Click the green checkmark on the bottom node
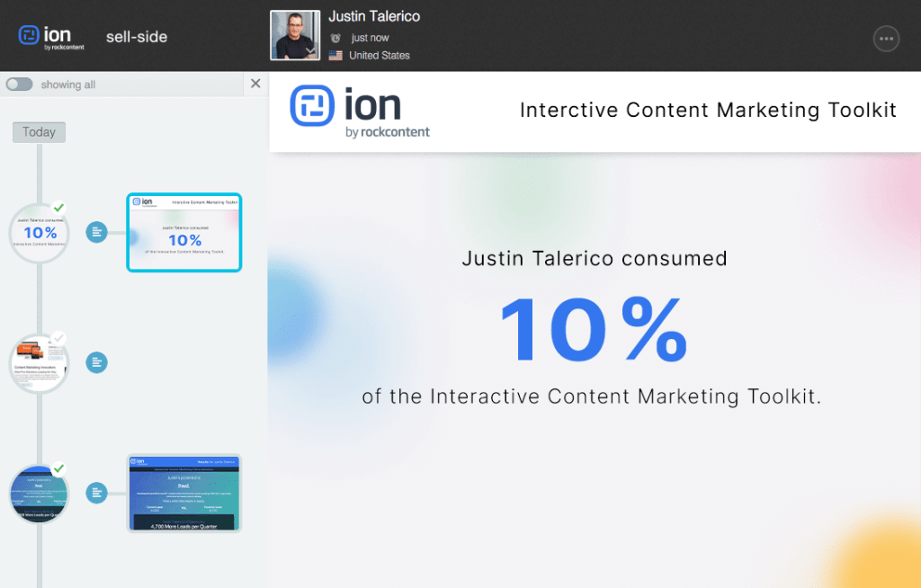 coord(59,468)
